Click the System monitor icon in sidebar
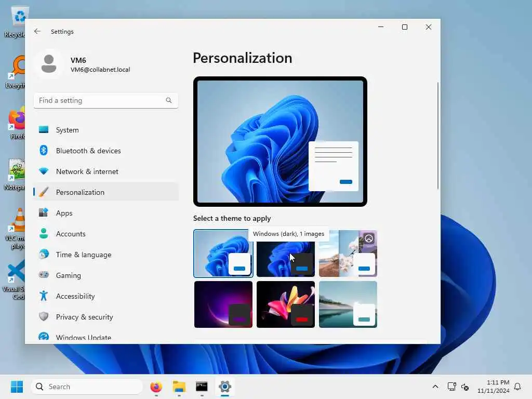This screenshot has width=532, height=399. pos(44,129)
